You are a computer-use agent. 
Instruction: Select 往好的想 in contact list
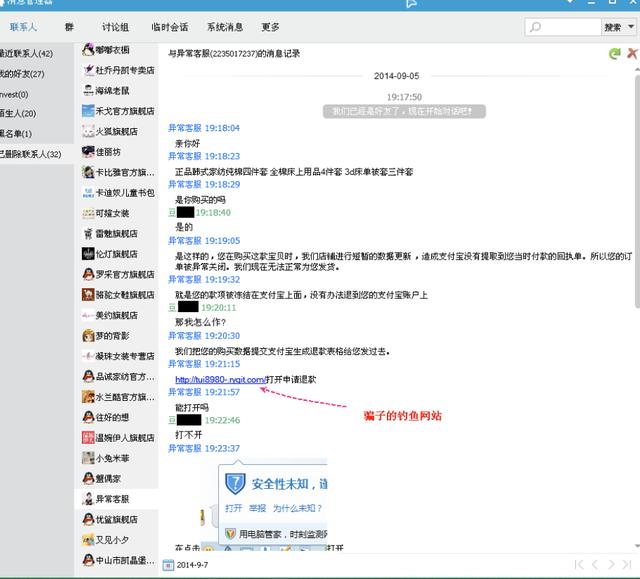[x=116, y=417]
